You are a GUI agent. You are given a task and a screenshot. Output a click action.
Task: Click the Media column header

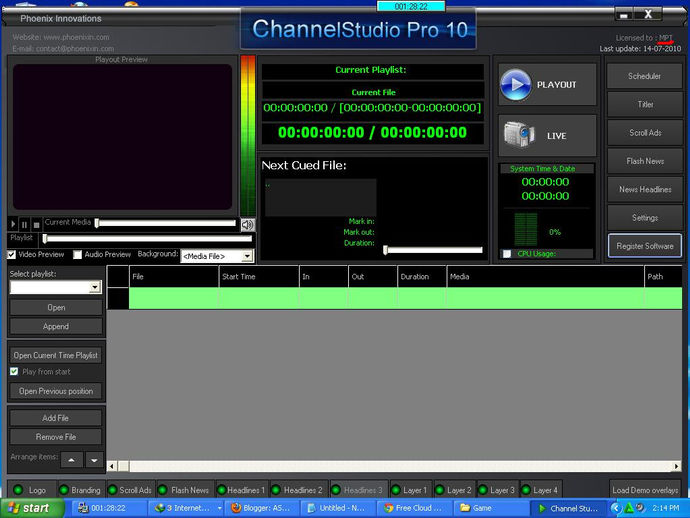pos(545,276)
